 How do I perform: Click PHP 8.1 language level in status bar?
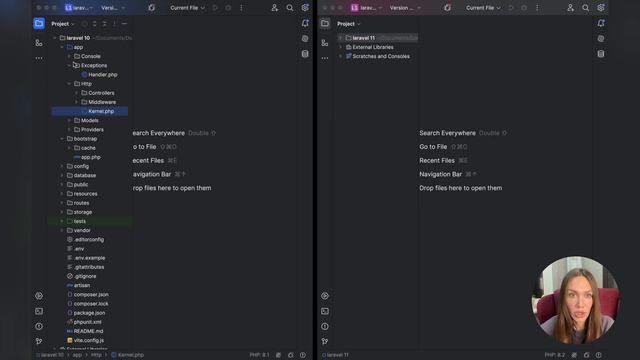(x=259, y=355)
